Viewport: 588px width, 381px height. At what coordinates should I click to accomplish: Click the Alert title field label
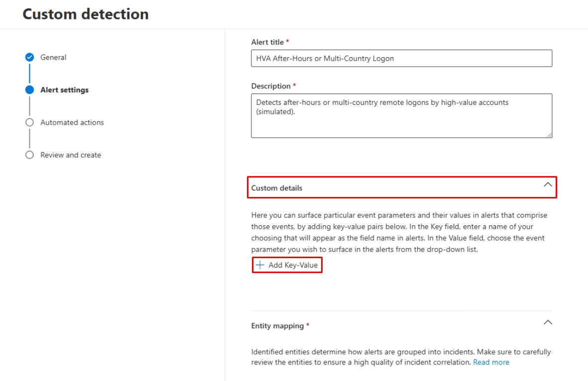(x=268, y=42)
